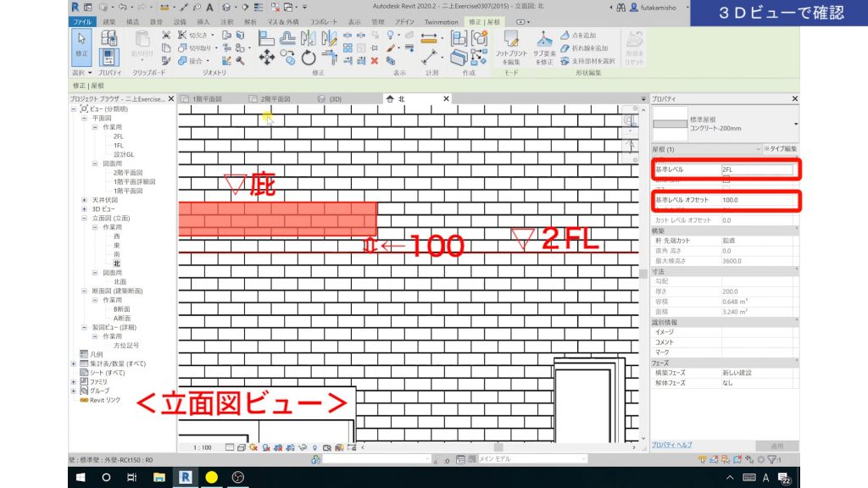Open the roof type selector dropdown
The image size is (868, 488).
(795, 124)
